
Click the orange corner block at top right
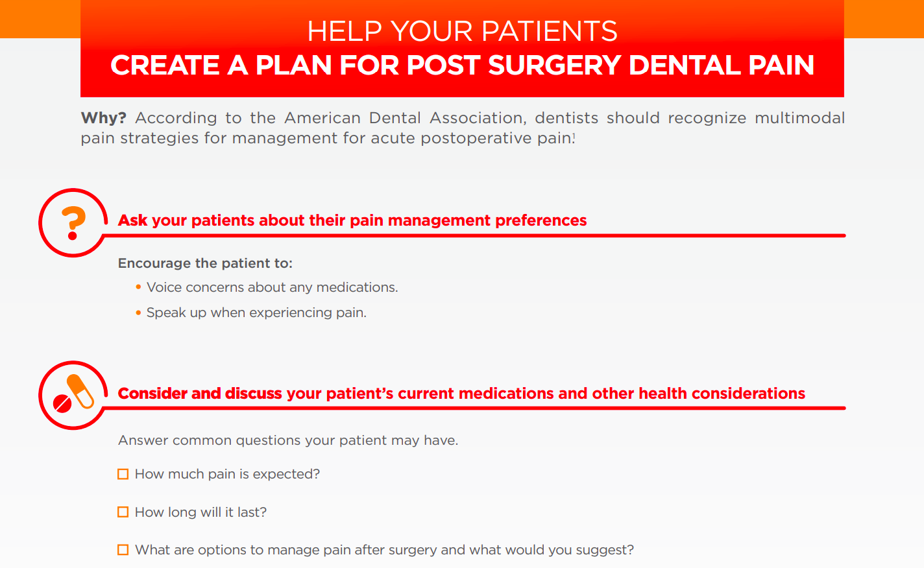click(x=884, y=19)
